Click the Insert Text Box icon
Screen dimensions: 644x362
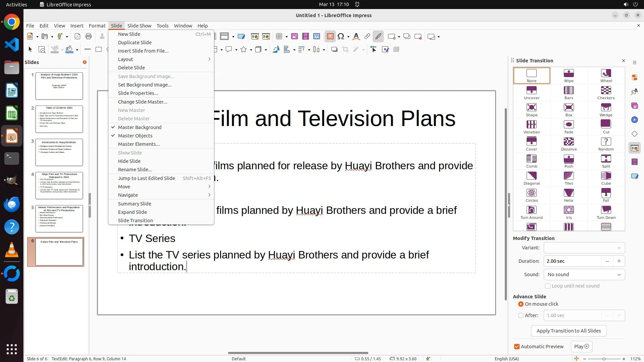(x=330, y=37)
